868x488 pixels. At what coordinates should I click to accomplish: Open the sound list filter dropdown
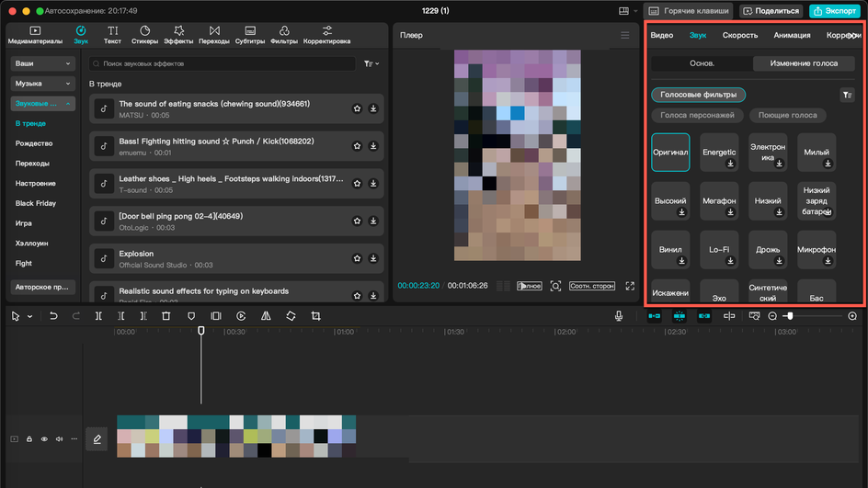371,63
